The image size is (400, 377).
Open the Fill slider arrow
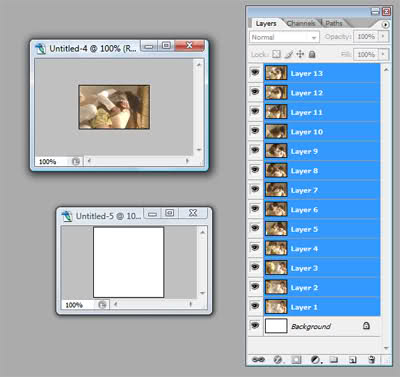(384, 54)
